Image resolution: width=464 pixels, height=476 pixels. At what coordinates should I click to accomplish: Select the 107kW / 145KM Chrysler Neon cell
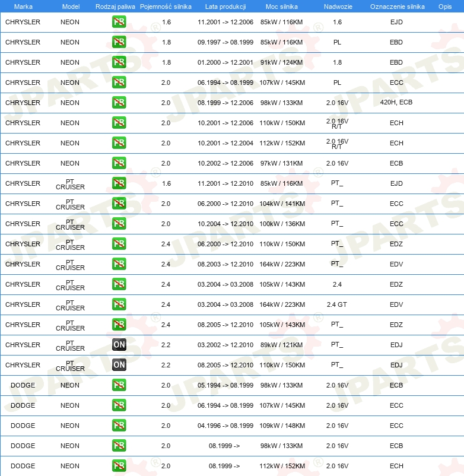point(282,82)
